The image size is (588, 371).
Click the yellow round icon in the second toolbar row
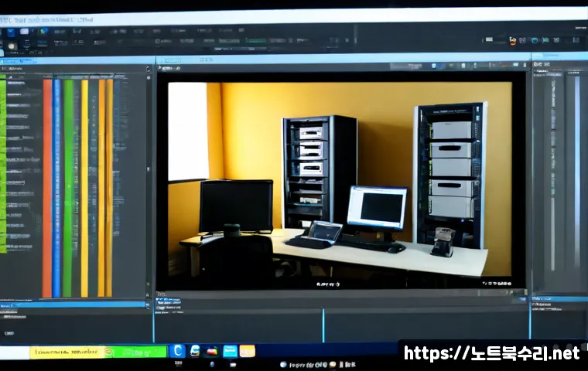coord(12,46)
